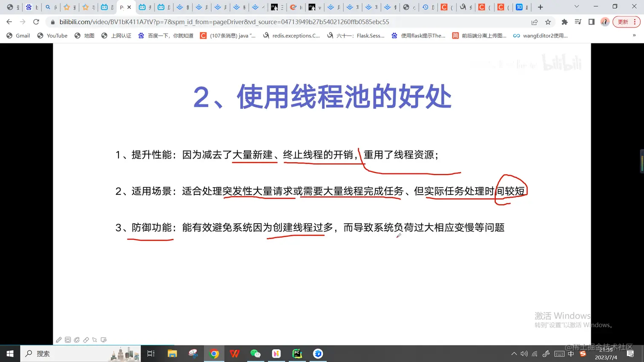Click the line starting with 适用场景
This screenshot has height=362, width=644.
pyautogui.click(x=320, y=191)
